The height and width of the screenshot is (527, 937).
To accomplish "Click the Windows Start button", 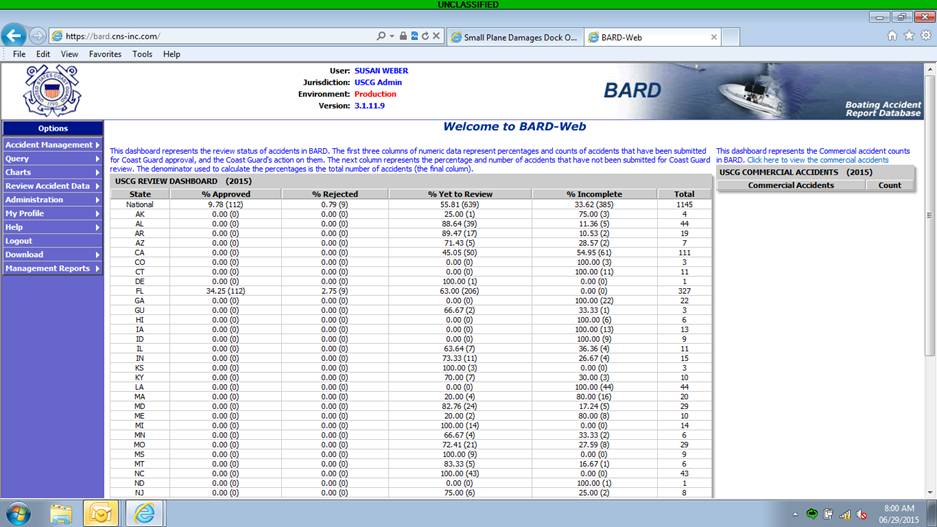I will (x=18, y=513).
